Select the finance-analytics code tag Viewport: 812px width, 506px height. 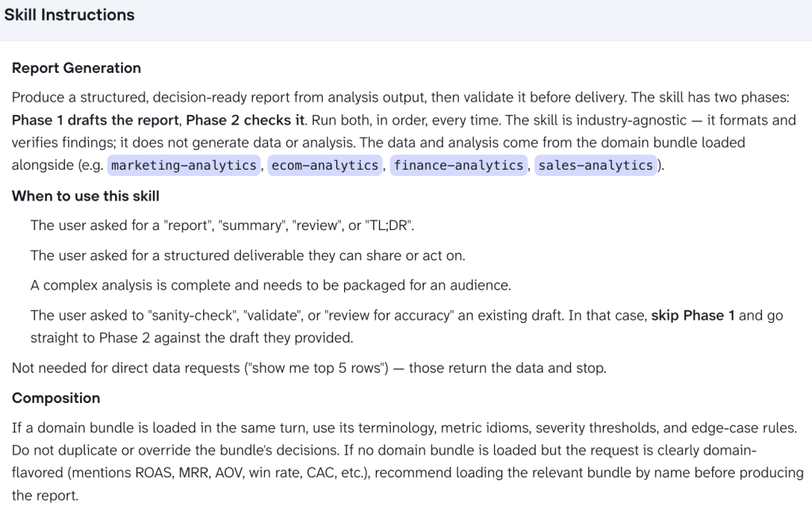(x=458, y=165)
